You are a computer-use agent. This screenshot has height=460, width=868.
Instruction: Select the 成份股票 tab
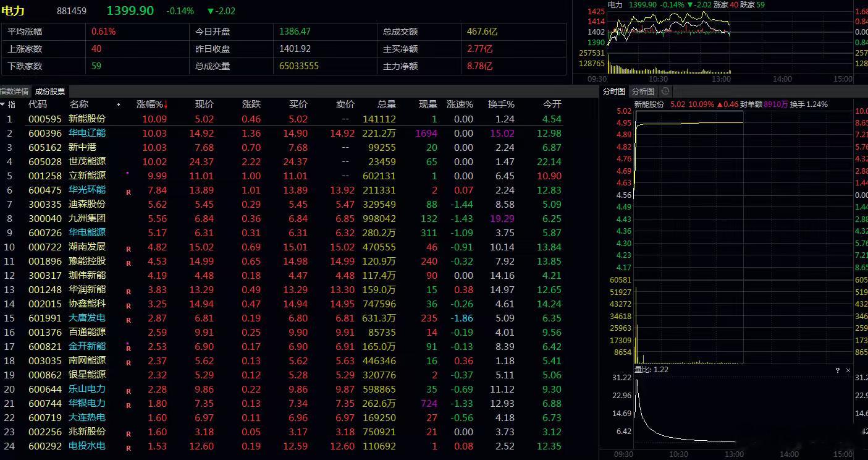tap(49, 91)
